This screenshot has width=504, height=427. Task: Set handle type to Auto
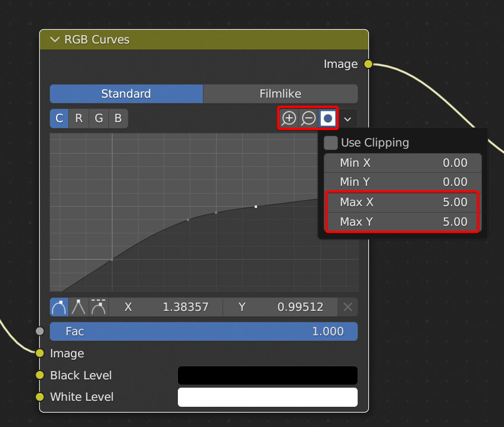pos(59,307)
